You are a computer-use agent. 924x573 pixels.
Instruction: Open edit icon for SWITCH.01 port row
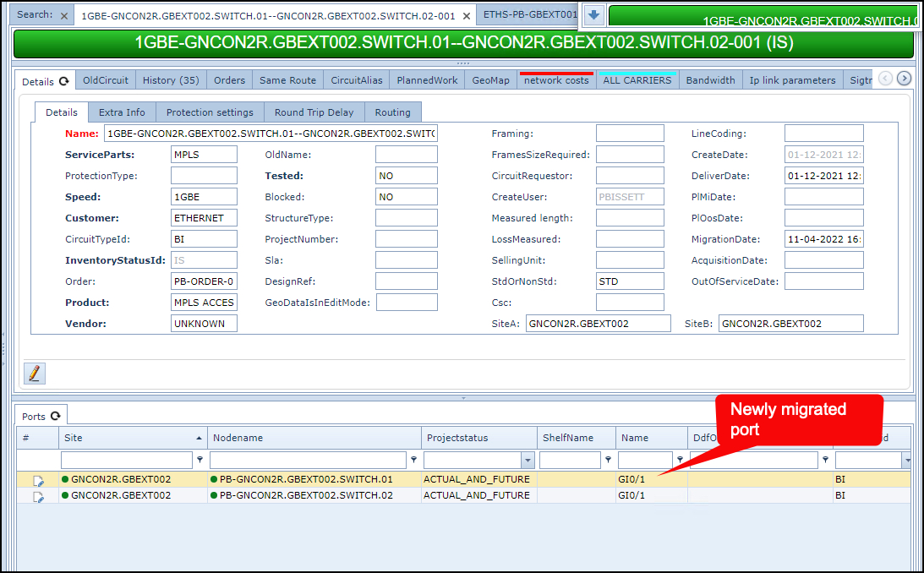pos(38,480)
